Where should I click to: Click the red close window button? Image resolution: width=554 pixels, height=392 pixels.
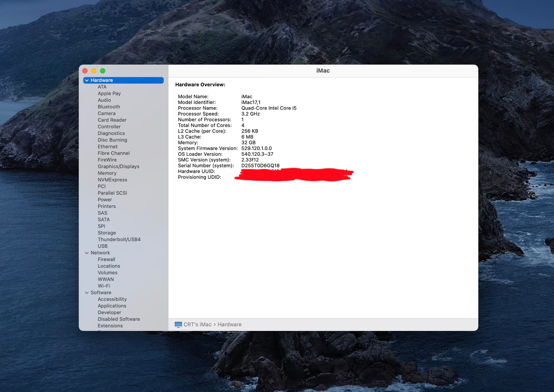85,71
